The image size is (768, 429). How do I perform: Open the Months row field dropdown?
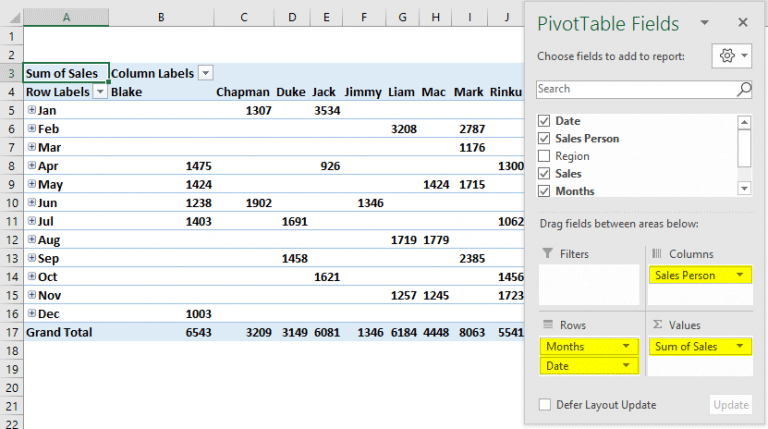pyautogui.click(x=627, y=346)
